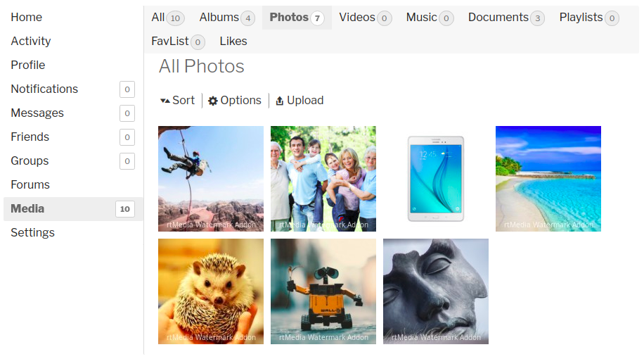
Task: Open the rock climber photo
Action: click(x=211, y=179)
